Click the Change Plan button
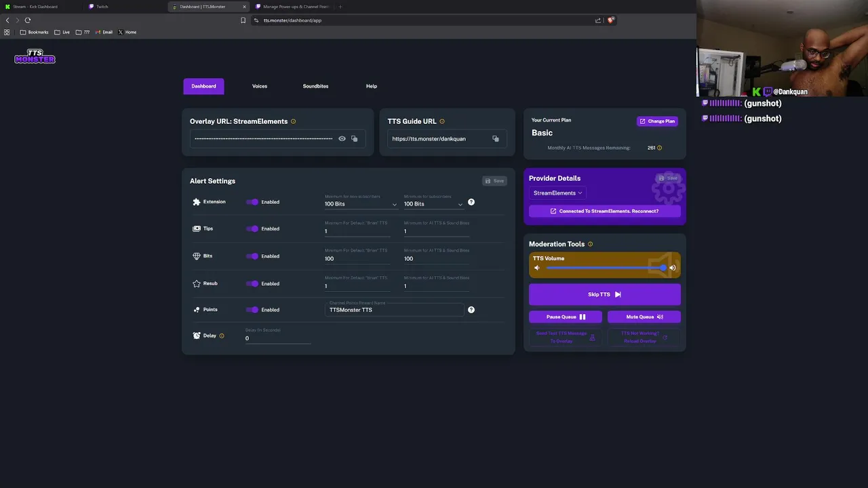The height and width of the screenshot is (488, 868). point(657,121)
